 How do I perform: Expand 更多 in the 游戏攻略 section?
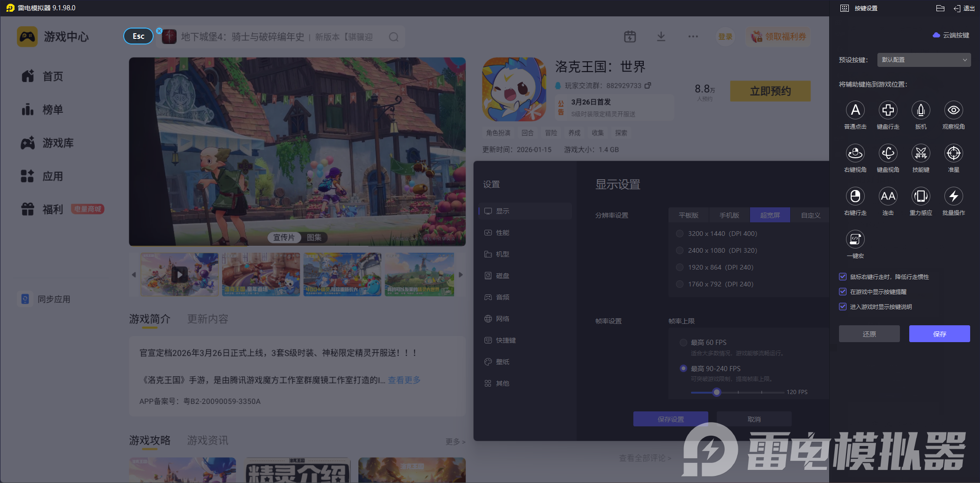[455, 442]
